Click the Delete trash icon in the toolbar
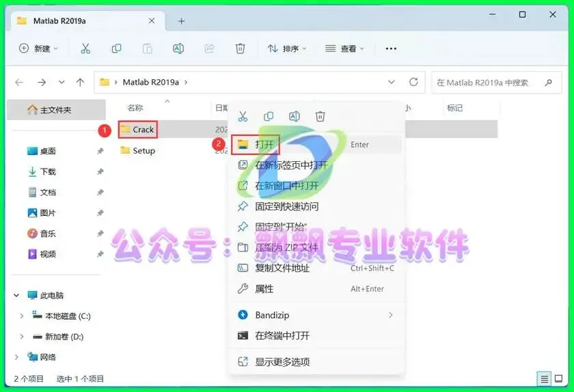 [240, 48]
